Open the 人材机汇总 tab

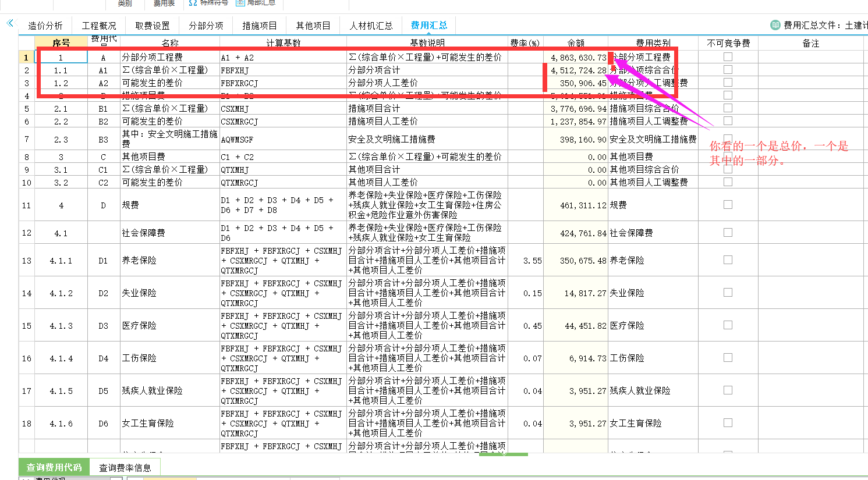[x=371, y=26]
